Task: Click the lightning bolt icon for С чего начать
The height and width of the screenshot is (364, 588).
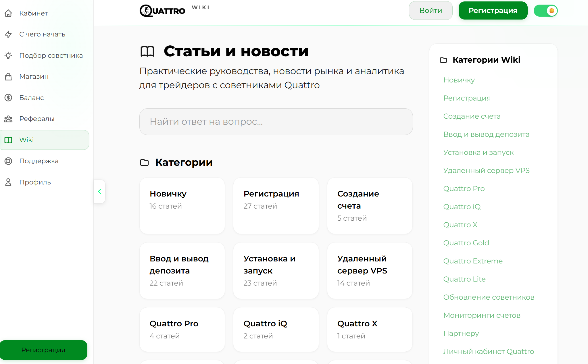Action: point(8,34)
